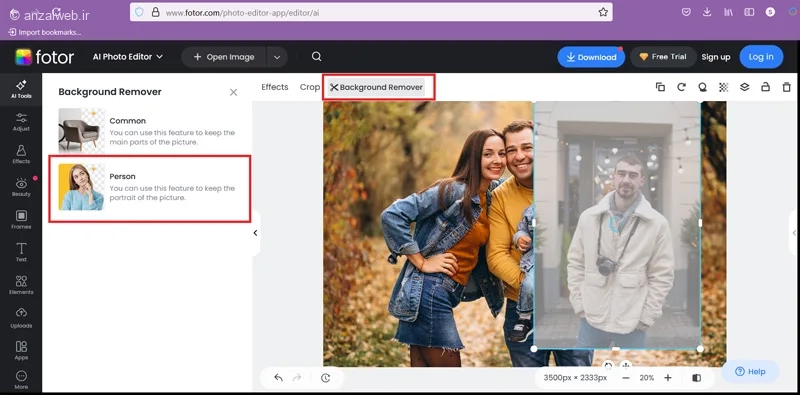Click the fotor logo
This screenshot has height=395, width=800.
(x=45, y=57)
